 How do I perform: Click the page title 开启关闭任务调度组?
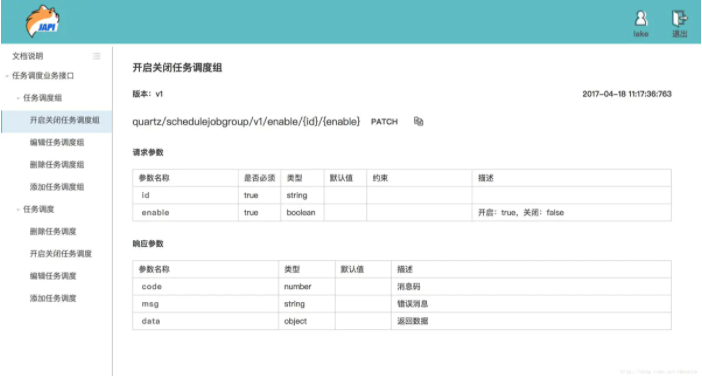(x=177, y=68)
